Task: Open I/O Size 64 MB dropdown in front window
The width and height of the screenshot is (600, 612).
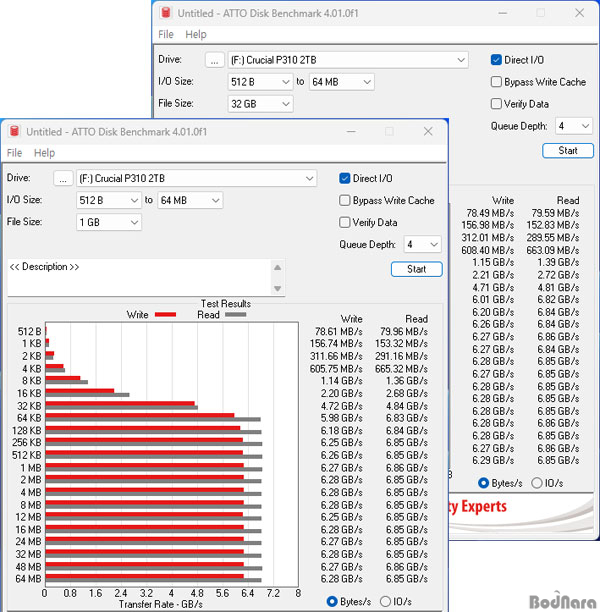Action: pyautogui.click(x=190, y=201)
